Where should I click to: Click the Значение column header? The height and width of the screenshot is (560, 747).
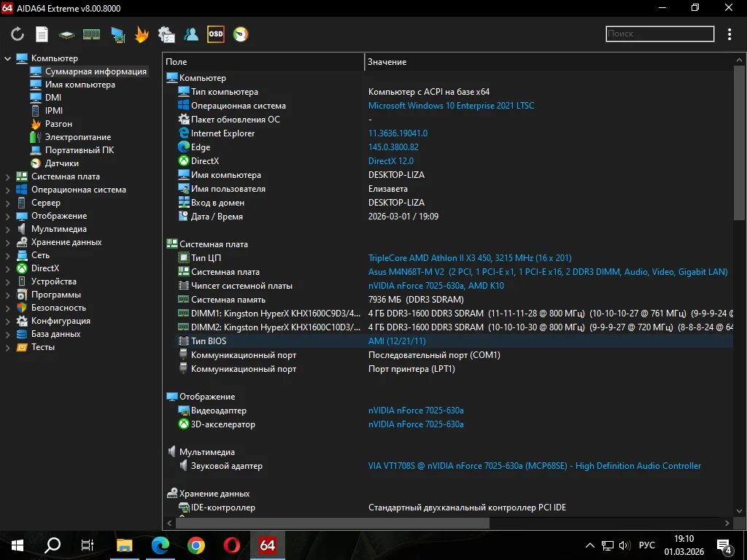(x=387, y=62)
